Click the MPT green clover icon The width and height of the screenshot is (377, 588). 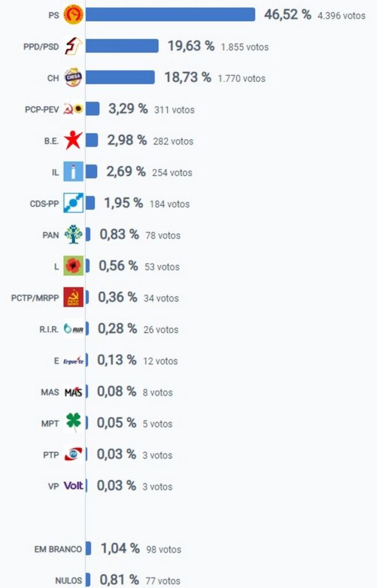(x=73, y=423)
